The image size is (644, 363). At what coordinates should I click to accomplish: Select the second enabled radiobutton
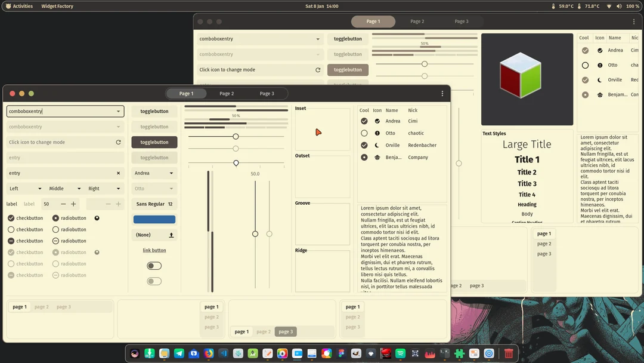(56, 230)
